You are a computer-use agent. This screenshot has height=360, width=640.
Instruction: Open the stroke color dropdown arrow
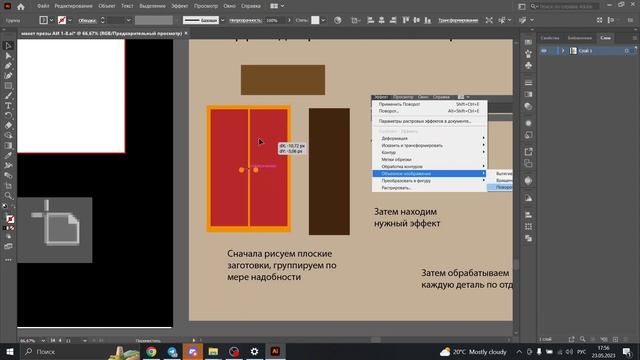70,20
